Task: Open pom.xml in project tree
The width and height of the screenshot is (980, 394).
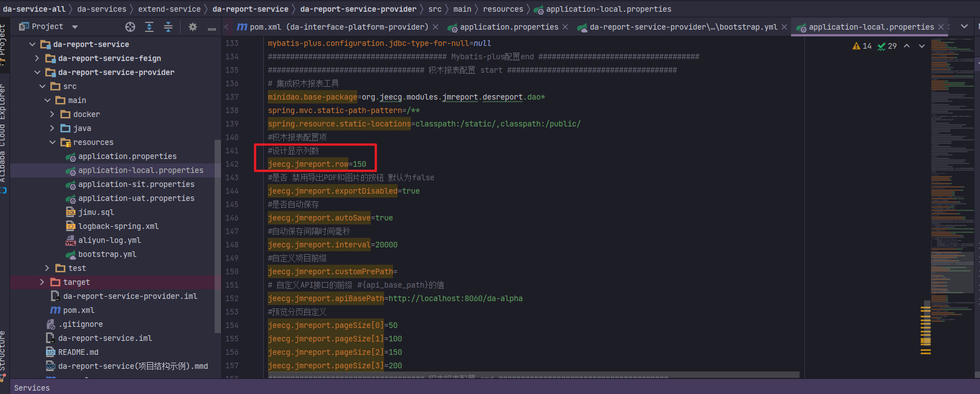Action: coord(78,310)
